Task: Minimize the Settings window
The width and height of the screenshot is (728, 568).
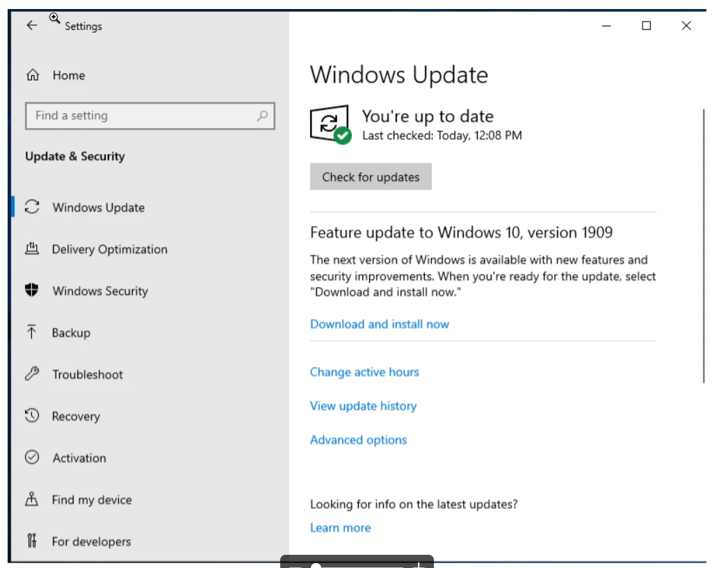Action: point(606,26)
